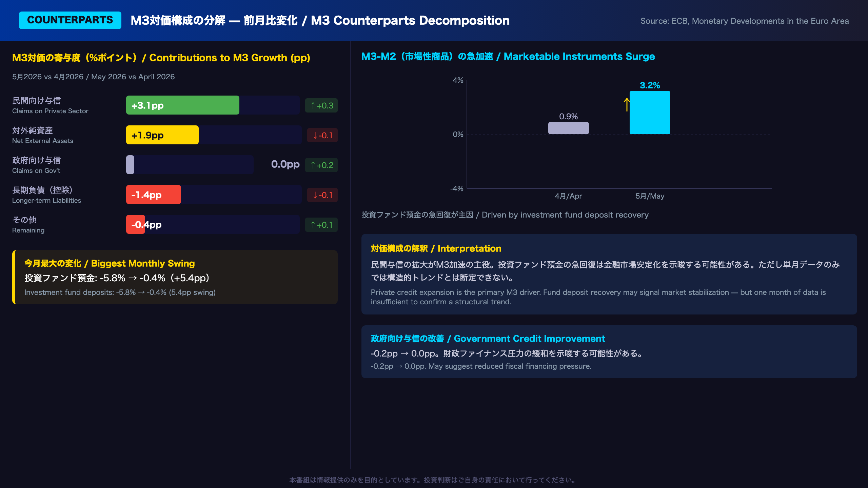Click the COUNTERPARTS badge in header
The image size is (868, 488).
pyautogui.click(x=70, y=20)
